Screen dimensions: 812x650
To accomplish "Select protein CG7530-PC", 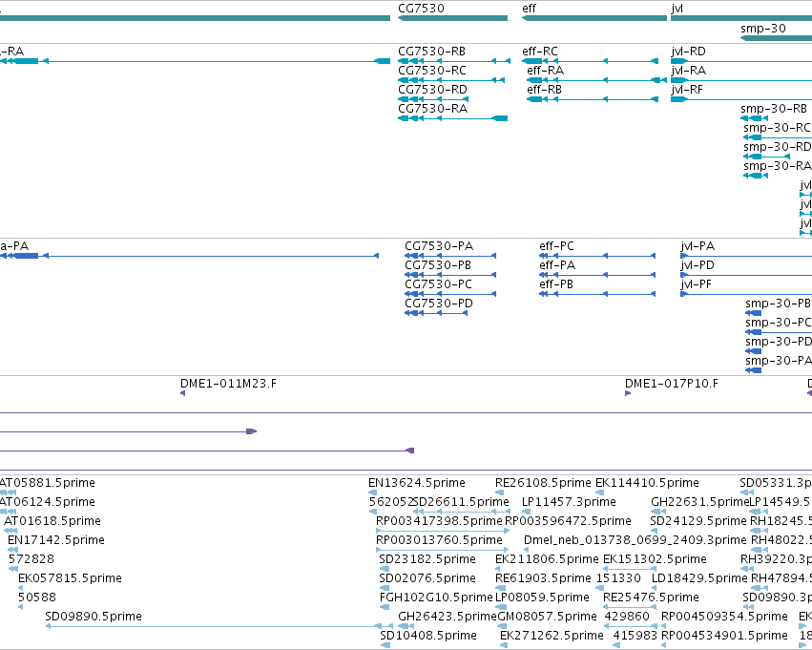I will 450,294.
